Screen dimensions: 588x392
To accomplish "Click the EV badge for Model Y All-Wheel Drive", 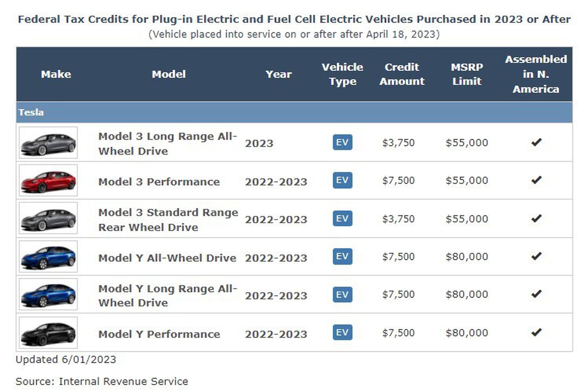I will click(342, 256).
